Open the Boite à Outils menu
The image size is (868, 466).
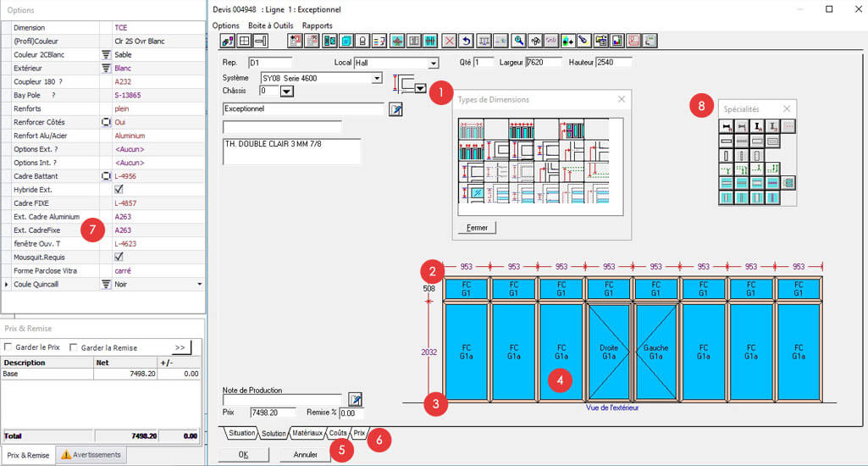click(271, 25)
